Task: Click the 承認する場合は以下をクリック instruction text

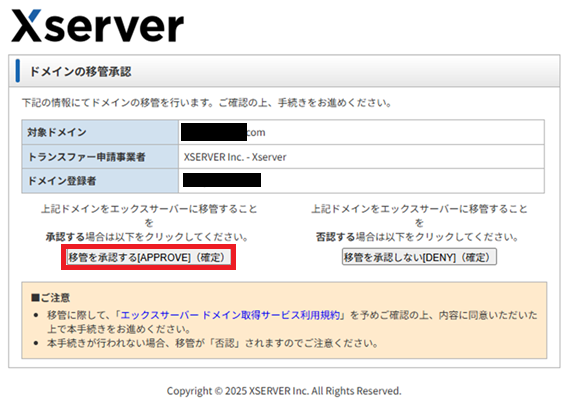Action: click(x=147, y=237)
